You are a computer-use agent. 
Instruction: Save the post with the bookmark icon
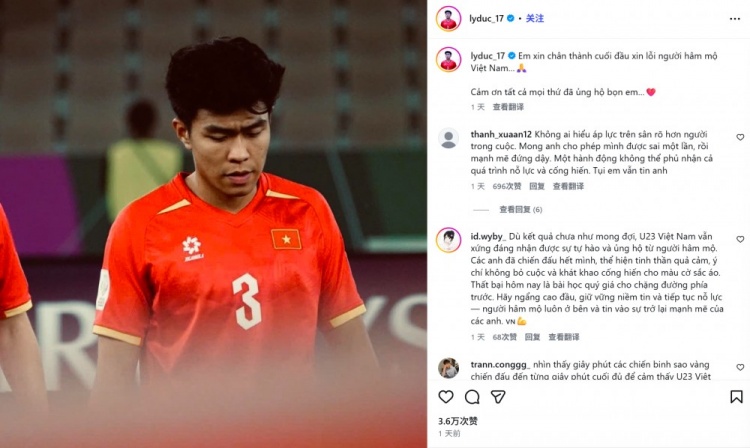point(736,397)
